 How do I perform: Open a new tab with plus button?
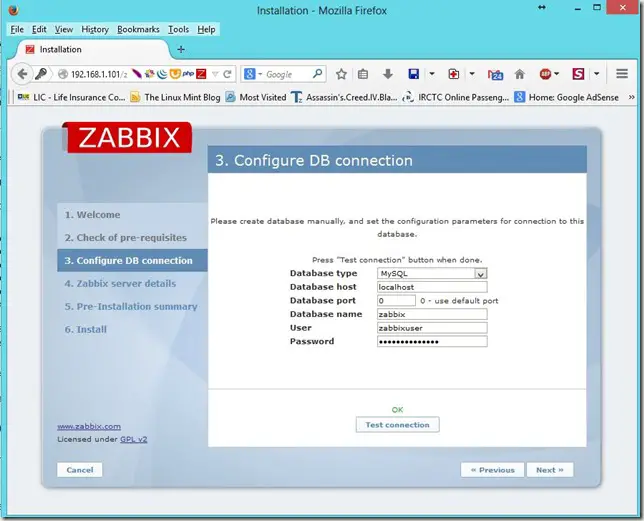pyautogui.click(x=181, y=49)
